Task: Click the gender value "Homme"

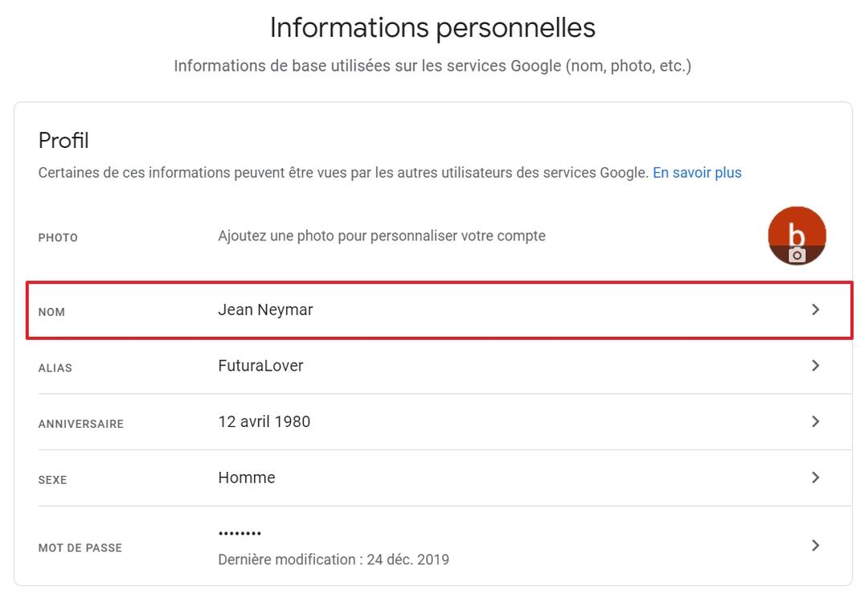Action: click(247, 478)
